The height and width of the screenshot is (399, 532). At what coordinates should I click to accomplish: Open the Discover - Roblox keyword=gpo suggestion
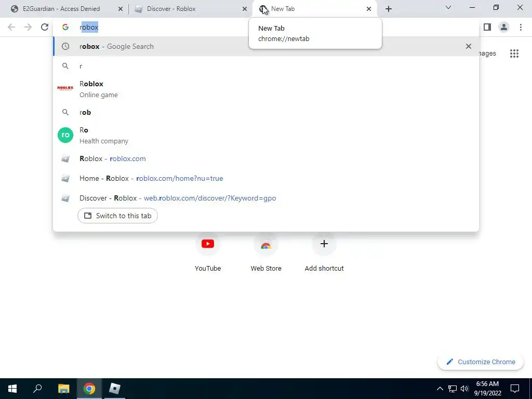[x=265, y=198]
